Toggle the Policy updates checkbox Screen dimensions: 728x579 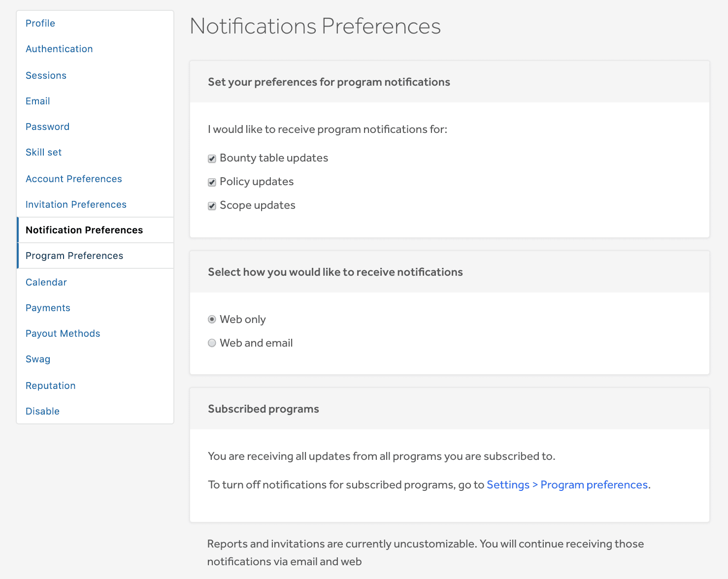point(212,182)
